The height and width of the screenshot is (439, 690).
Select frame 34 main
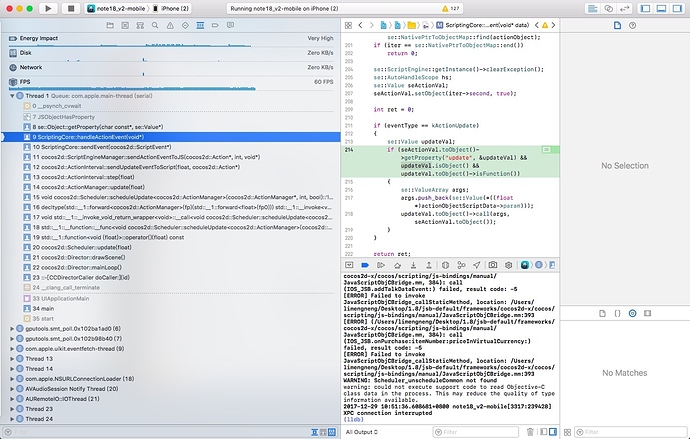tap(171, 309)
